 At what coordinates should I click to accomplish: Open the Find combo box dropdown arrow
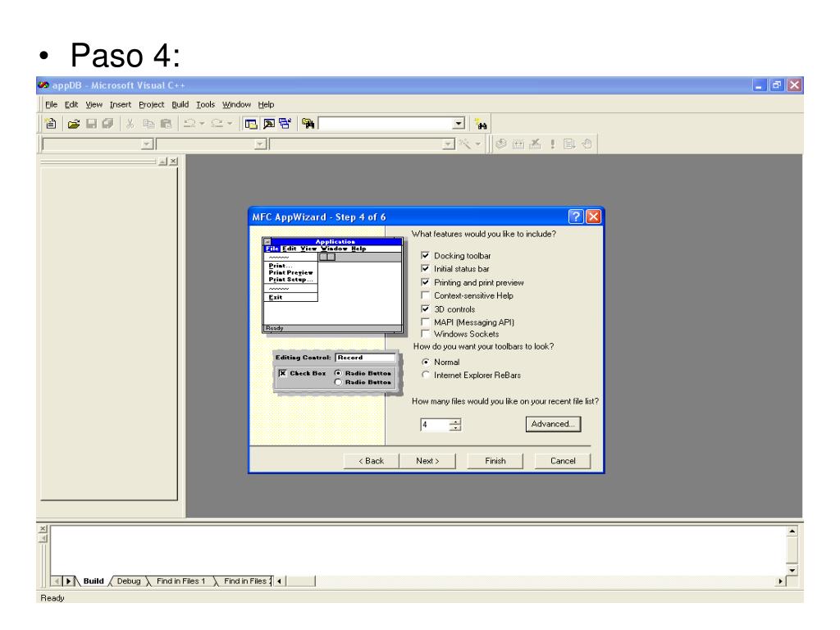tap(458, 124)
